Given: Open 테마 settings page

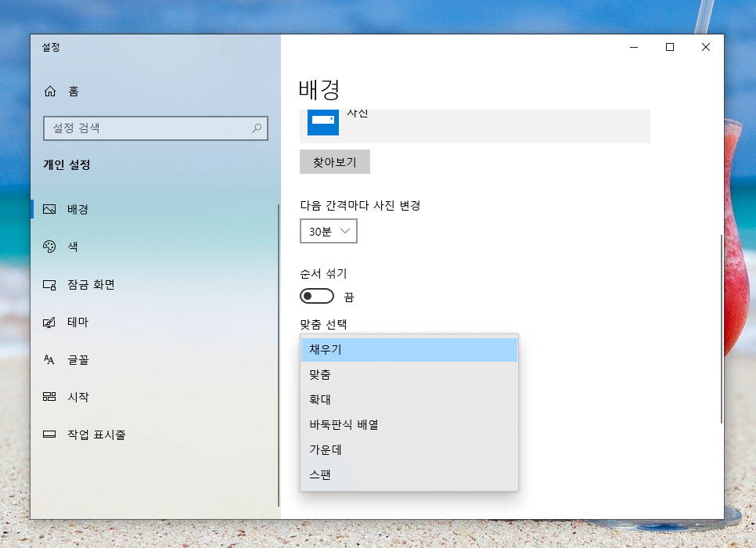Looking at the screenshot, I should (x=77, y=323).
